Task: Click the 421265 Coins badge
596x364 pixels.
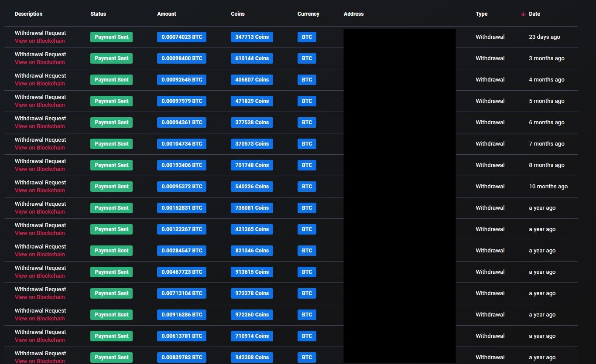Action: (x=252, y=229)
